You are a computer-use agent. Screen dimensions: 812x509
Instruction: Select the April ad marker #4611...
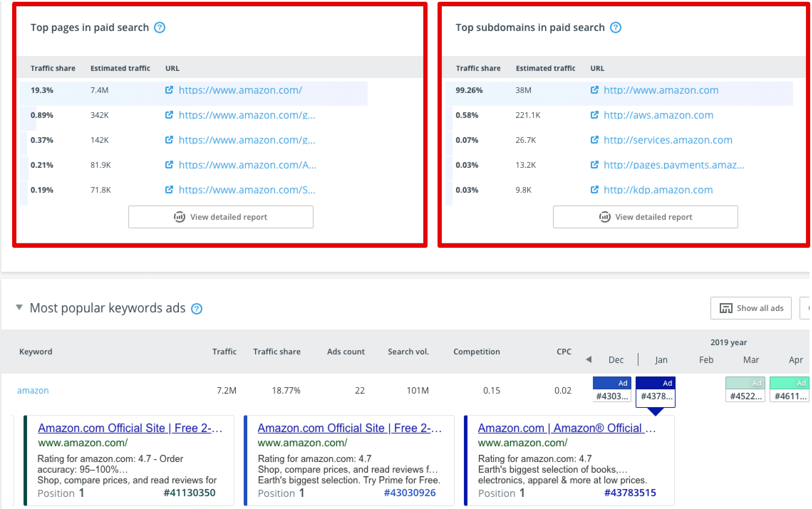[x=789, y=389]
